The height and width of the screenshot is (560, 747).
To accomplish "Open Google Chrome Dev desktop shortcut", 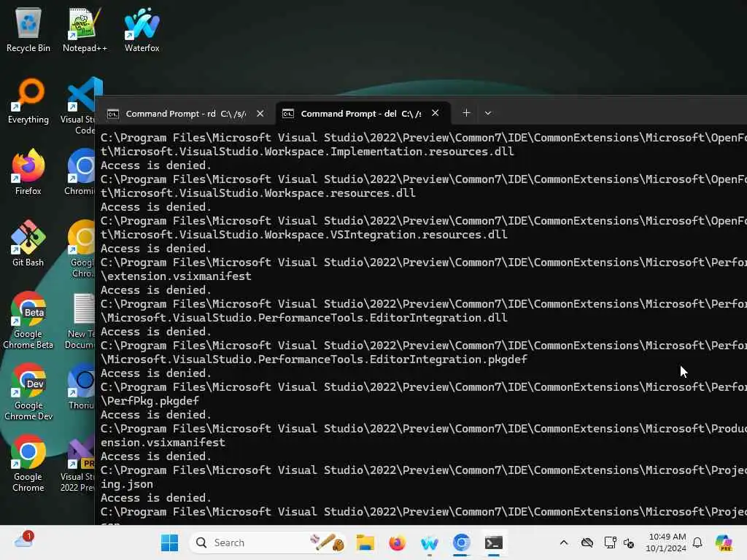I will (x=28, y=392).
